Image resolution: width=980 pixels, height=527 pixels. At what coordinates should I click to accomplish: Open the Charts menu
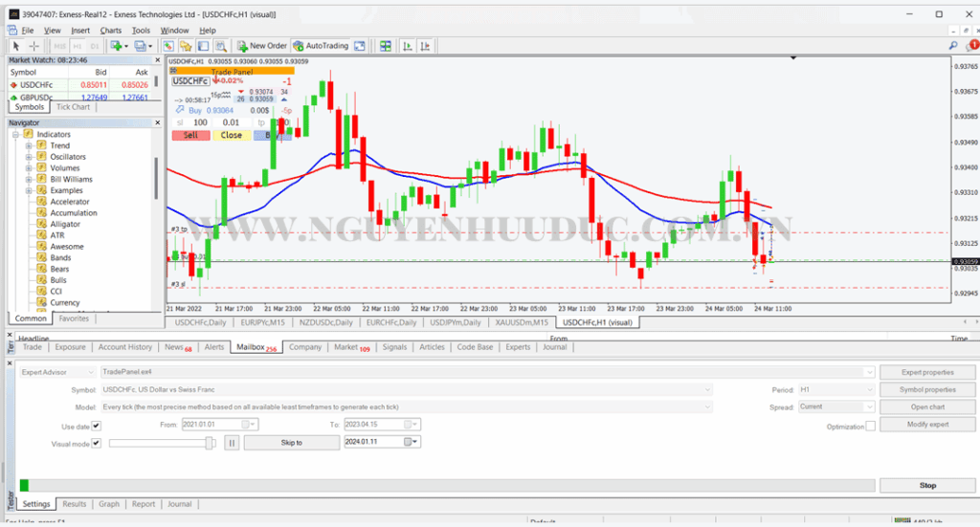click(x=111, y=30)
